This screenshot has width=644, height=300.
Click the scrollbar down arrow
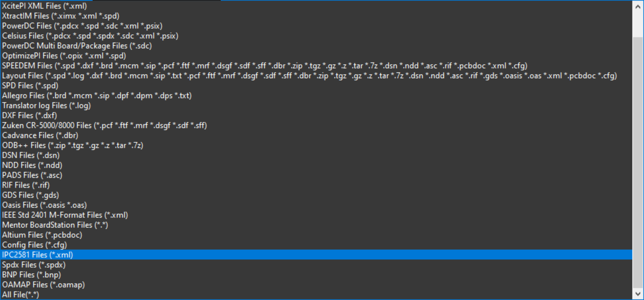(x=638, y=294)
